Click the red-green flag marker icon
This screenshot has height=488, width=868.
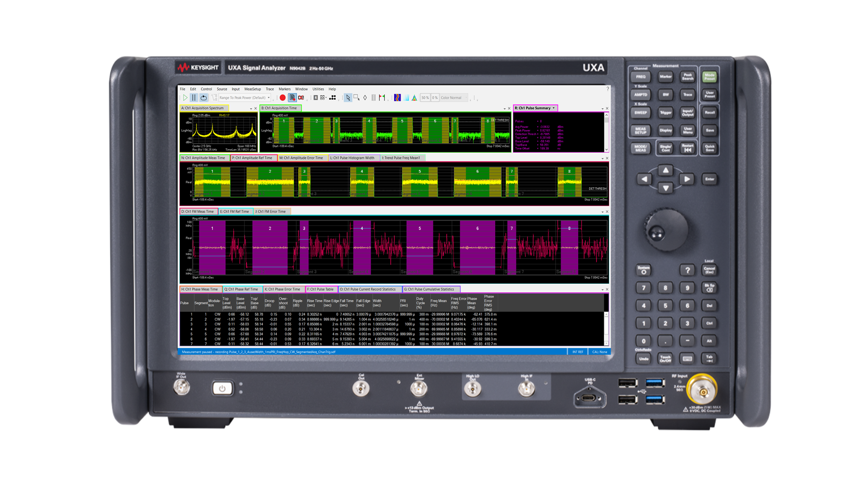(382, 98)
